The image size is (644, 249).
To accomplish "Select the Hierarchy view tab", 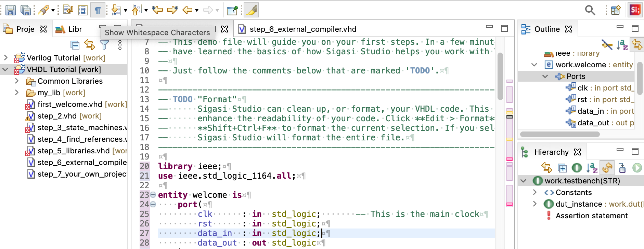I will (545, 152).
